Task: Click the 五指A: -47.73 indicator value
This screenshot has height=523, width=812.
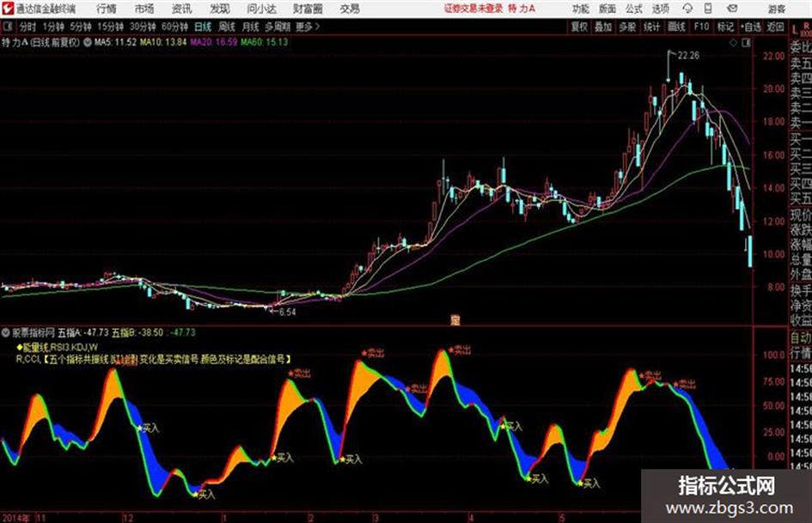Action: click(x=82, y=332)
